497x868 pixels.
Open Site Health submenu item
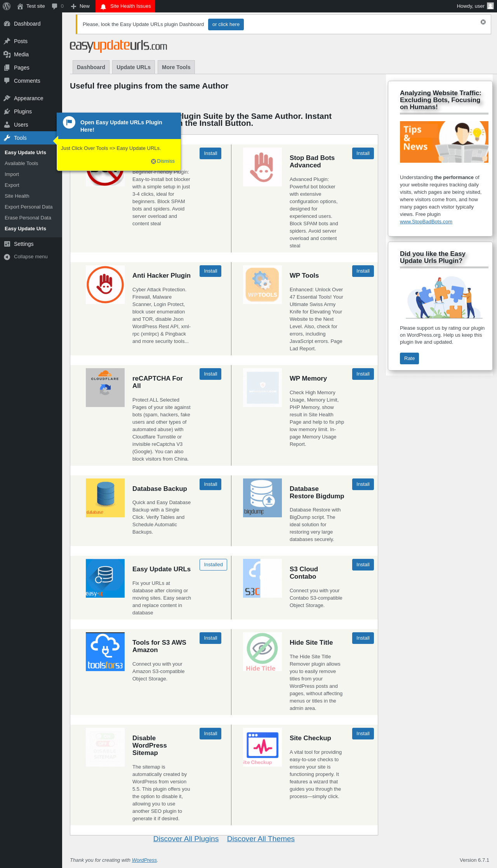pos(17,196)
